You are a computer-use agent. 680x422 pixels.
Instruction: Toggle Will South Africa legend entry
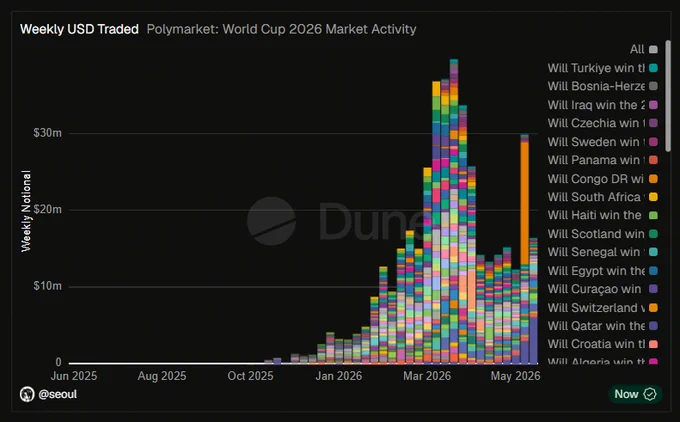[602, 197]
